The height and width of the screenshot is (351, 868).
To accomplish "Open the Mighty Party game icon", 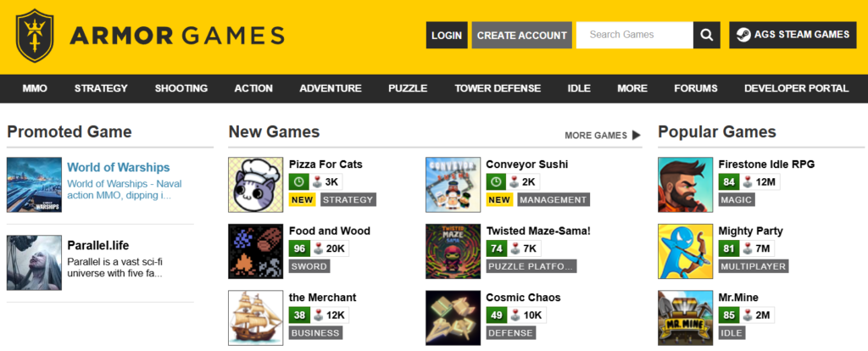I will click(x=685, y=251).
